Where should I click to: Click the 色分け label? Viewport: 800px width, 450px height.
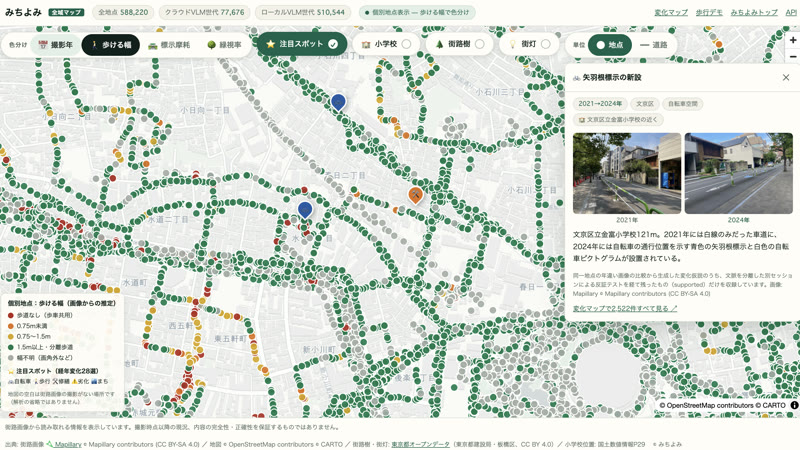tap(18, 45)
